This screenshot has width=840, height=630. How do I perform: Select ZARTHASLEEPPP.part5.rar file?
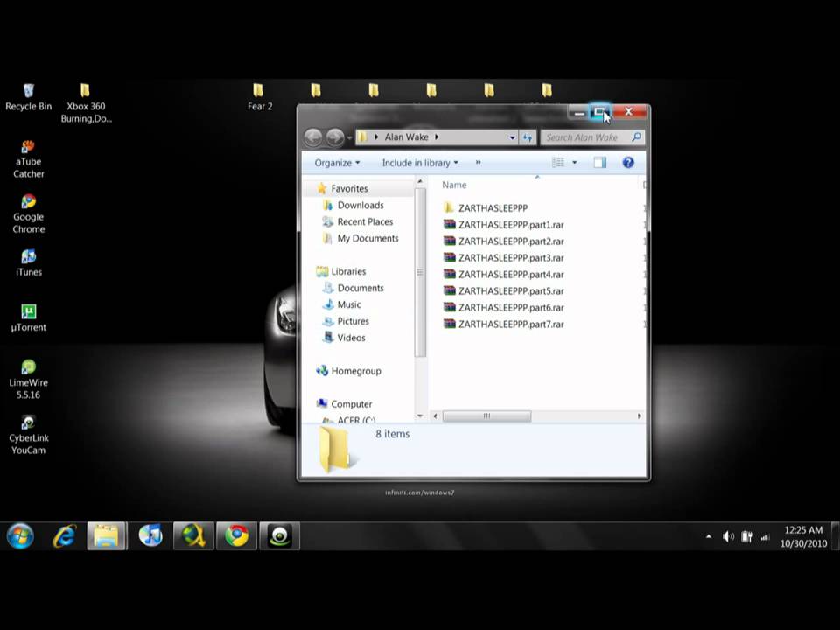tap(510, 290)
